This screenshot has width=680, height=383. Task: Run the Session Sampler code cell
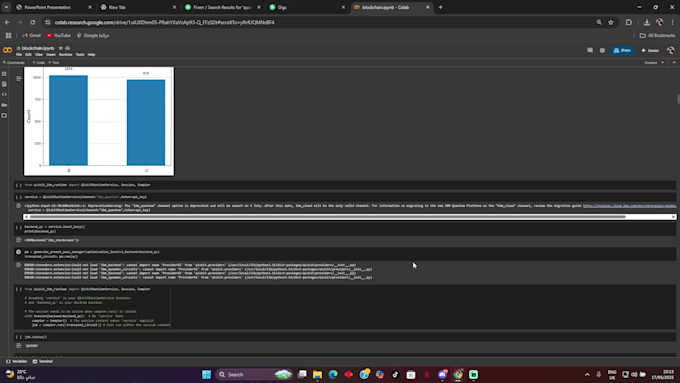[19, 289]
